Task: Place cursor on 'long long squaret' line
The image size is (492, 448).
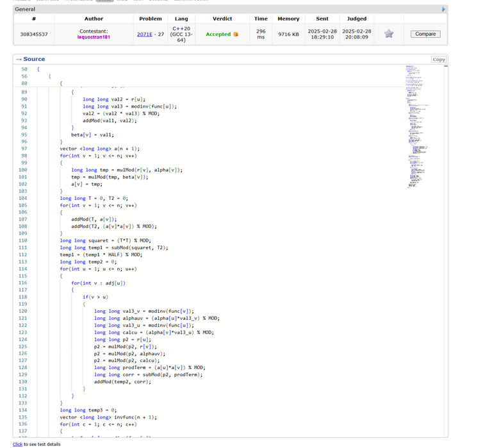Action: click(x=102, y=240)
